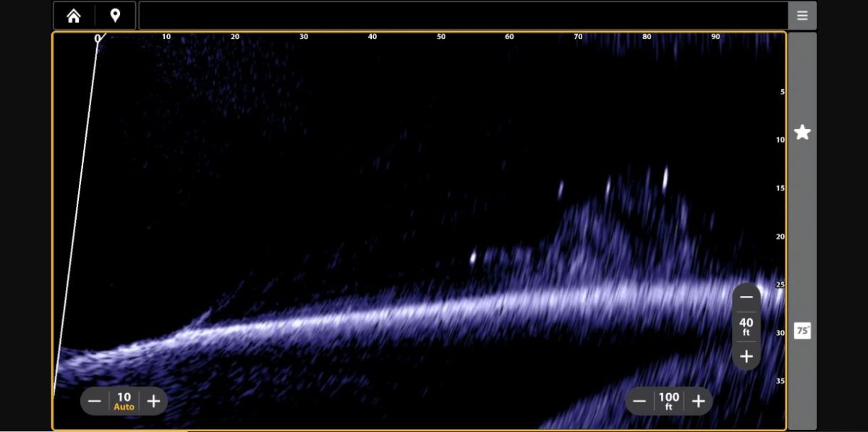868x432 pixels.
Task: Increase the 100 ft forward range
Action: pyautogui.click(x=698, y=401)
